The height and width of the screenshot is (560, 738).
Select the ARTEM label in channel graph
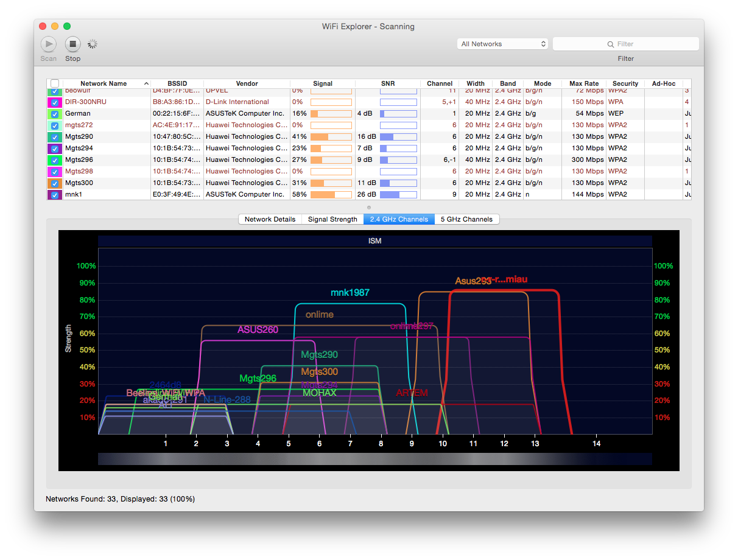pyautogui.click(x=412, y=393)
